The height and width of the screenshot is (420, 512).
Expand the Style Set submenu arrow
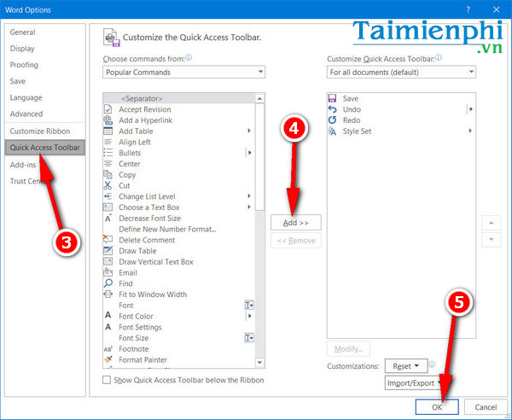470,131
